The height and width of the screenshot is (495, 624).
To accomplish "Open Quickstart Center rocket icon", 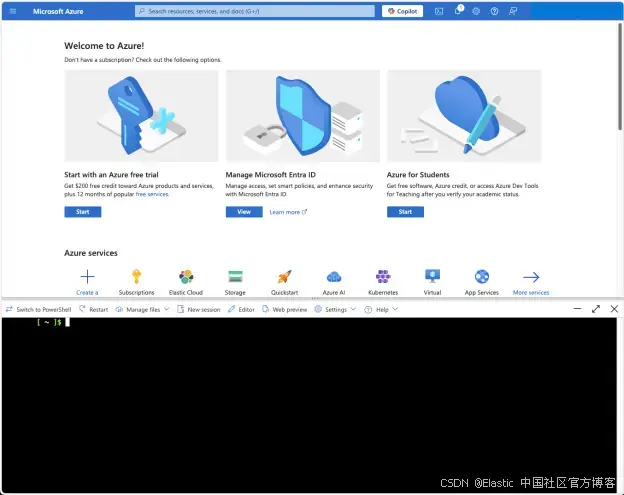I will (285, 277).
